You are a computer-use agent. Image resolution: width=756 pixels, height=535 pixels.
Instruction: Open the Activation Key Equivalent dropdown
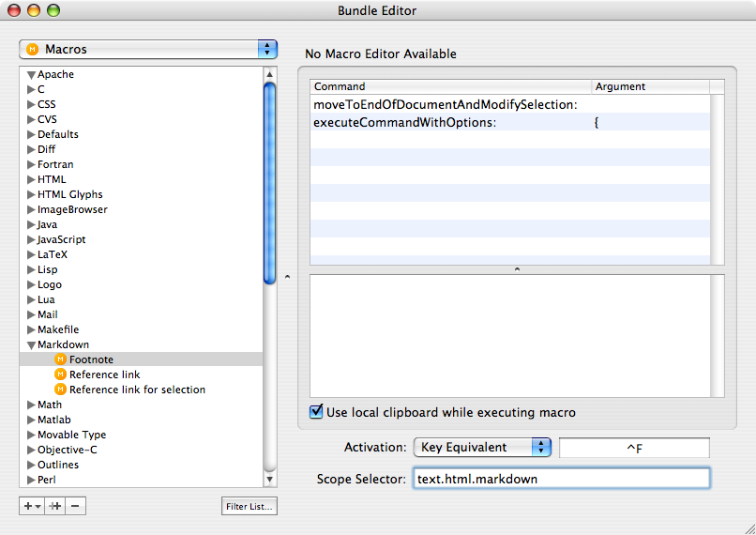click(482, 447)
